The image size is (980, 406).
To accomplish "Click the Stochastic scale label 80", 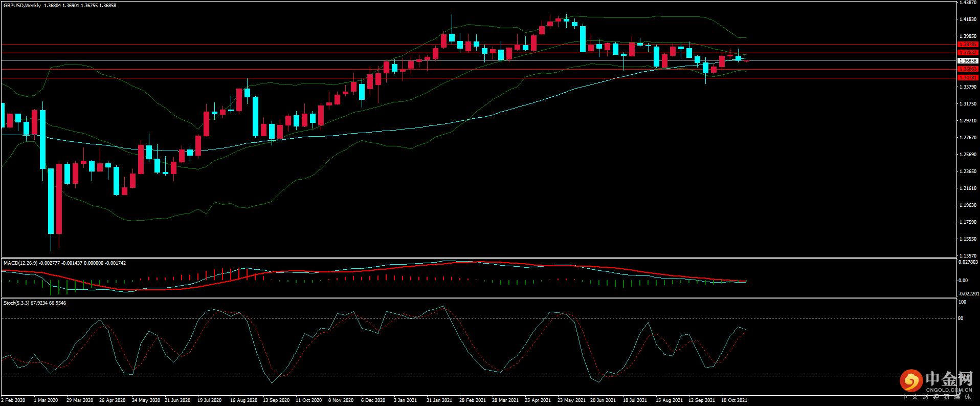I will [x=961, y=318].
